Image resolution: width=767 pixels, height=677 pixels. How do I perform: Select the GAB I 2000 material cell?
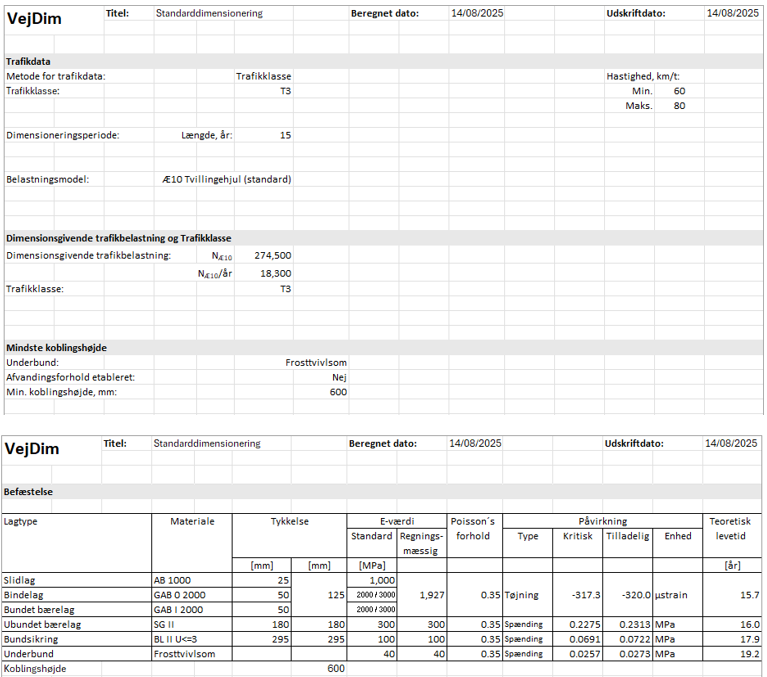pos(179,609)
